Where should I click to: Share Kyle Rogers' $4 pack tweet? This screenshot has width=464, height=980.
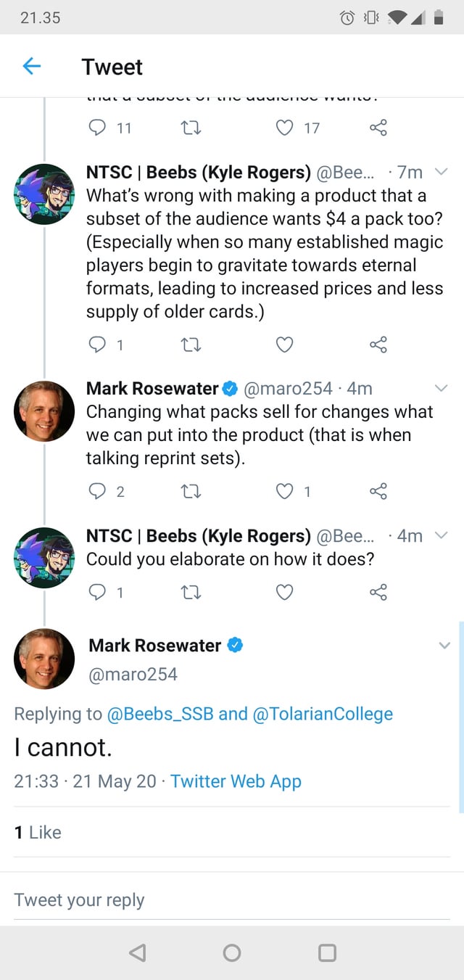point(378,345)
